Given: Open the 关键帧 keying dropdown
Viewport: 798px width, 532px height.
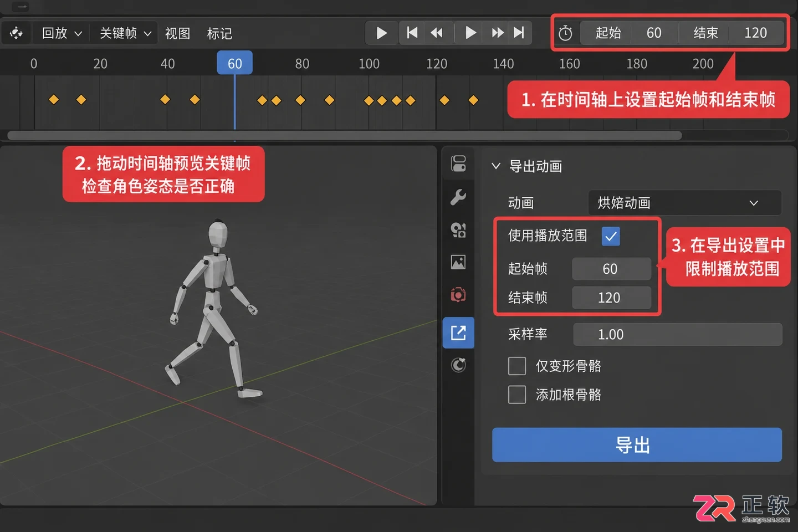Looking at the screenshot, I should (x=125, y=33).
